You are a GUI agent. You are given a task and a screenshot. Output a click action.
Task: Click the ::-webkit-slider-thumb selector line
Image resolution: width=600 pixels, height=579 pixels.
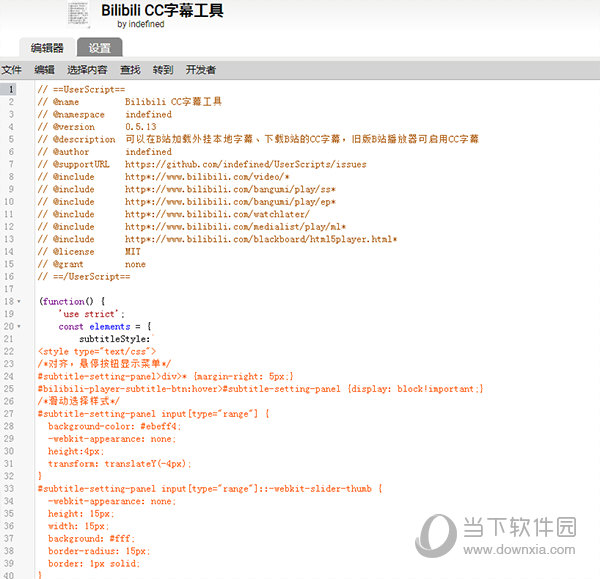(x=210, y=489)
